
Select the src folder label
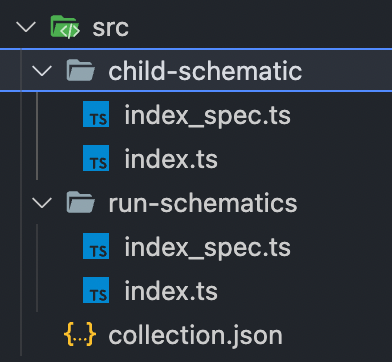pos(110,28)
